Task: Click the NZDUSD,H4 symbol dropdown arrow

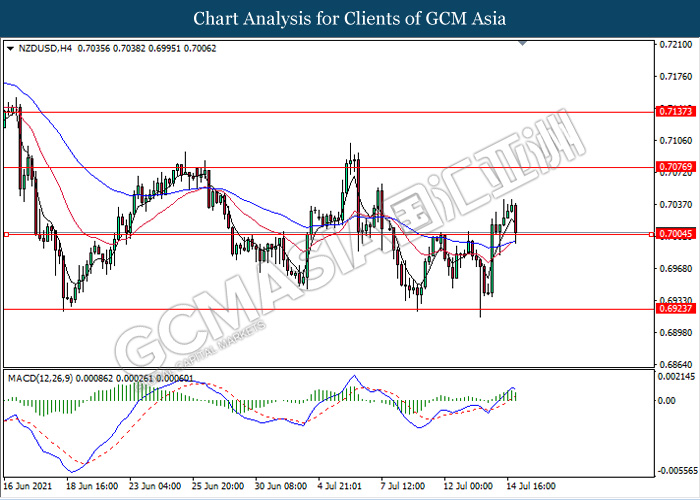Action: [x=11, y=48]
